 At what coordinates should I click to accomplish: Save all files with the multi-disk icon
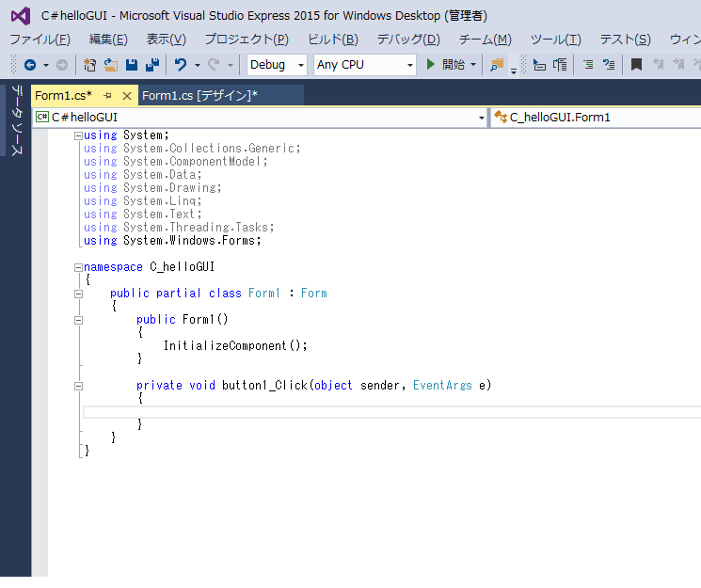tap(152, 65)
